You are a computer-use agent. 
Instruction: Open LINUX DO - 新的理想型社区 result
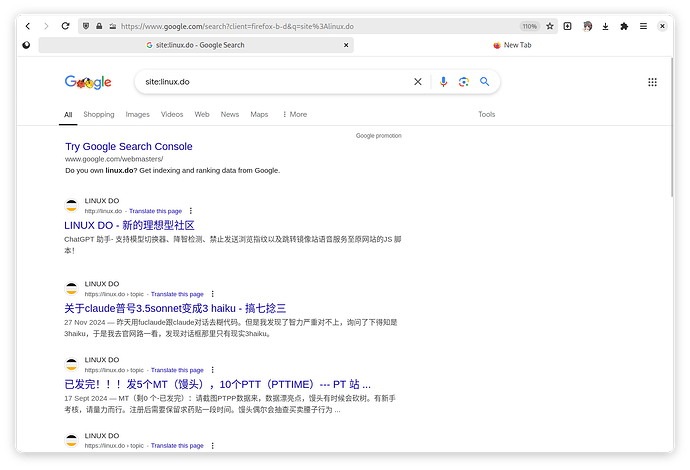[x=129, y=225]
